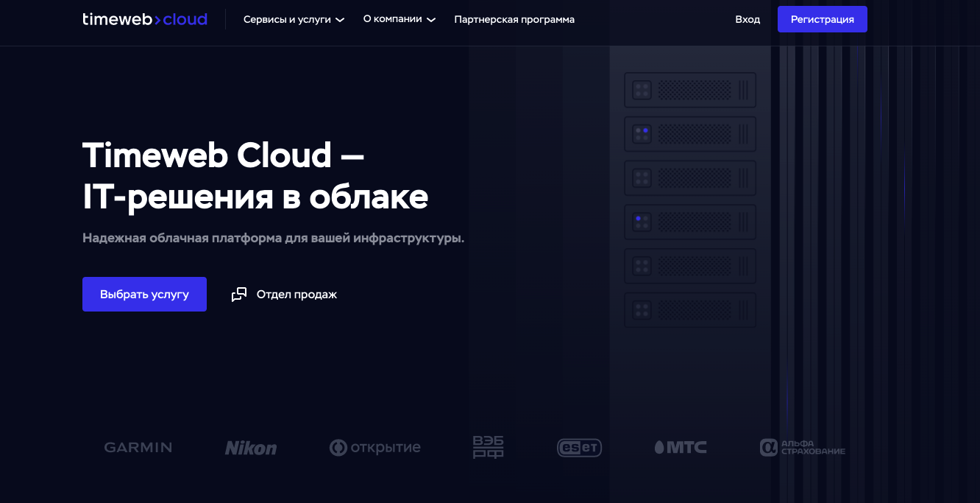Image resolution: width=980 pixels, height=503 pixels.
Task: Click the Альфа Страхование logo
Action: pyautogui.click(x=803, y=447)
